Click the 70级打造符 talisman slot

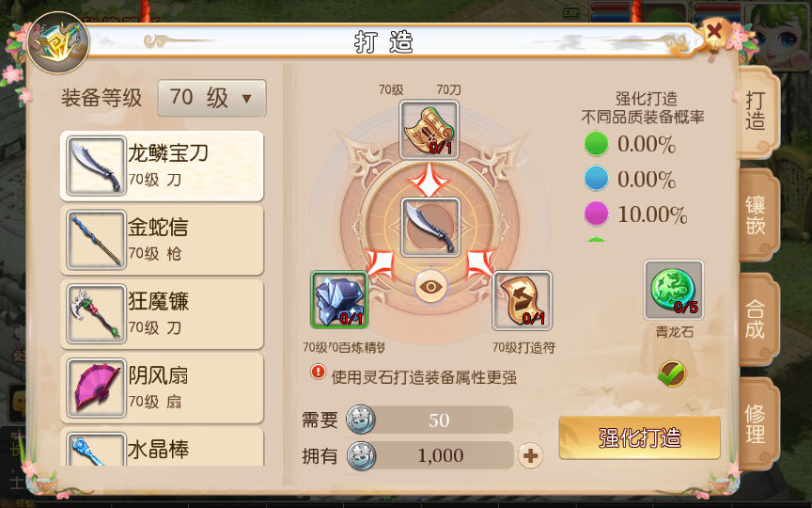pos(522,300)
